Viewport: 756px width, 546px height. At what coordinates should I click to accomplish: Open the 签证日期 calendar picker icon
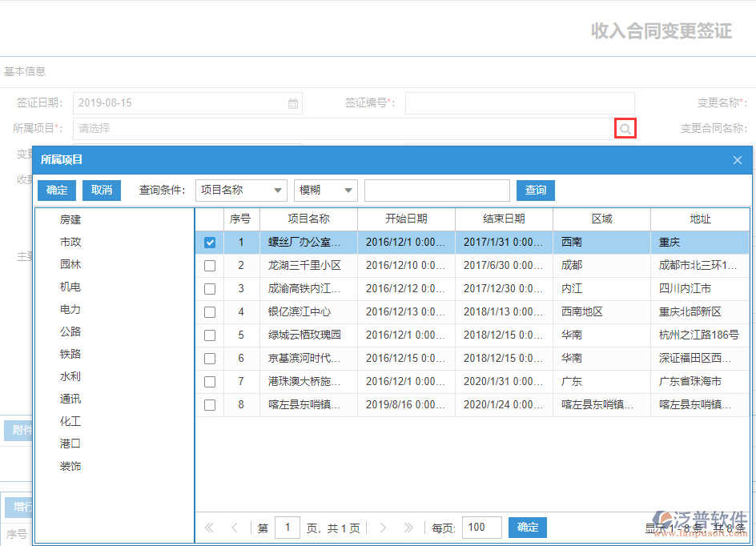pyautogui.click(x=293, y=102)
